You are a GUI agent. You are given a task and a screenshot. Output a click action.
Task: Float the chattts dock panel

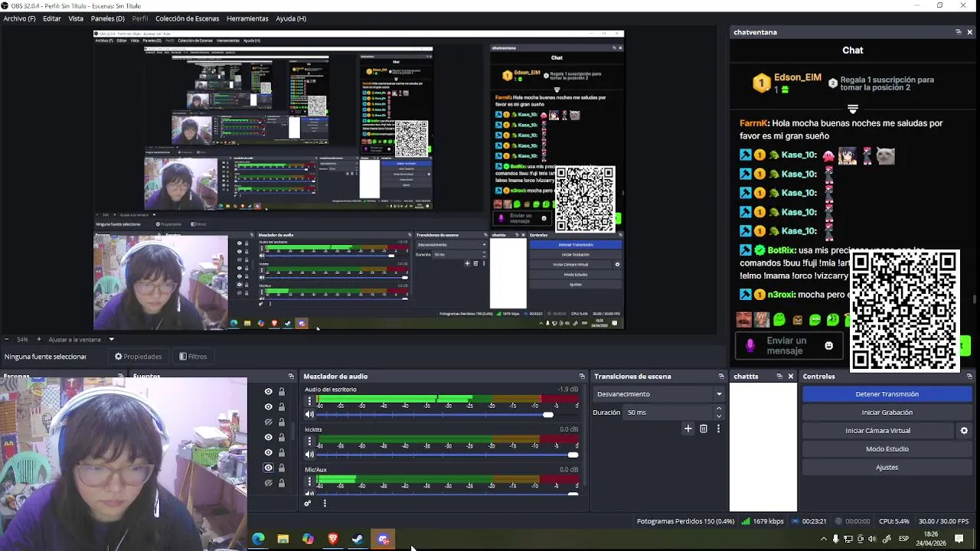pyautogui.click(x=779, y=377)
